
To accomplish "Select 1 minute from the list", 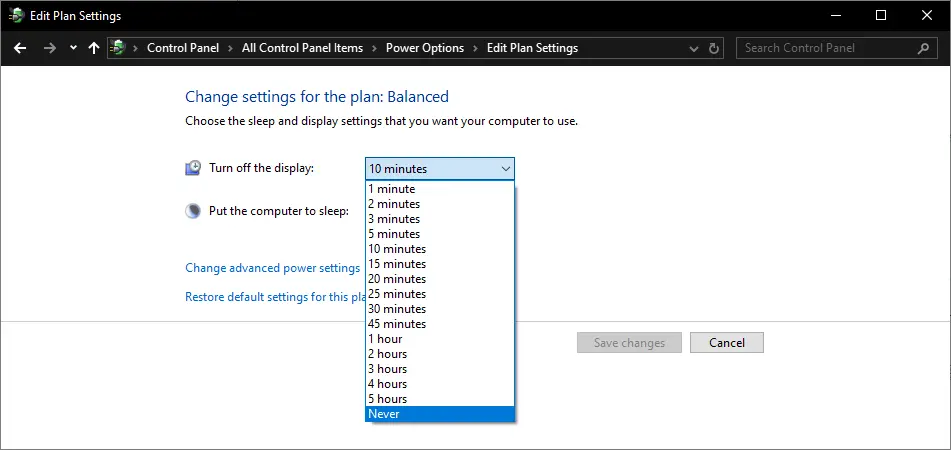I will coord(440,189).
